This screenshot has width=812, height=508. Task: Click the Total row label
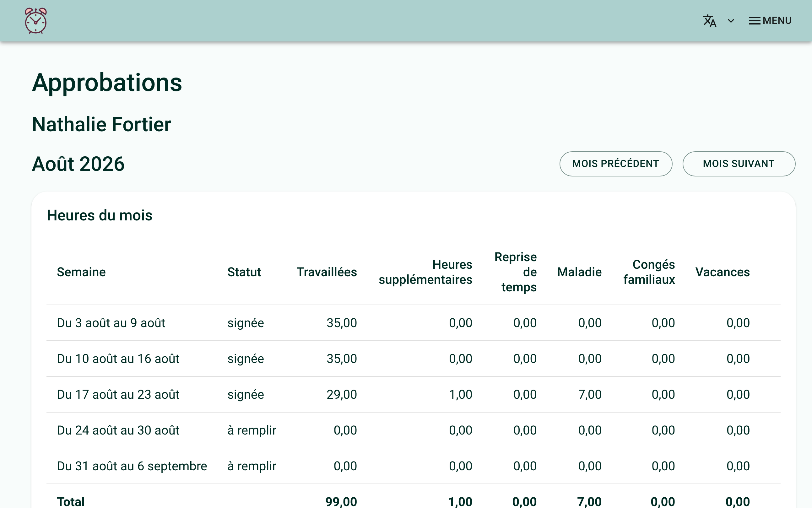click(x=71, y=502)
